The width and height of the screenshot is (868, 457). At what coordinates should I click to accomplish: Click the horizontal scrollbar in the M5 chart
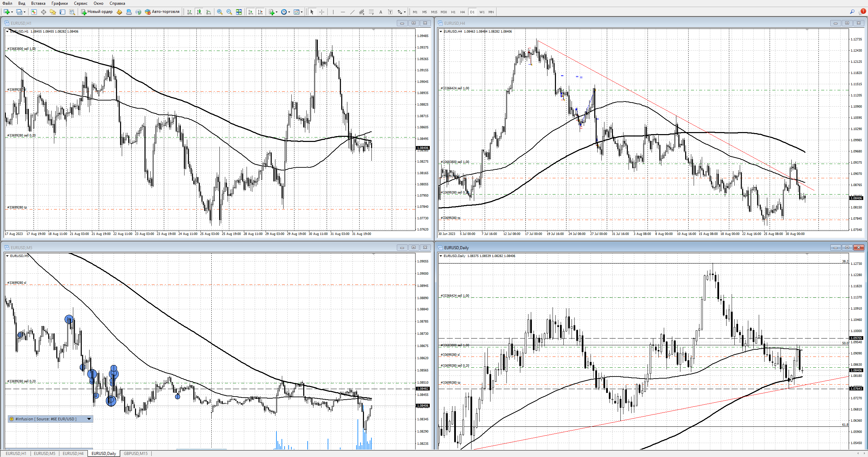click(201, 449)
